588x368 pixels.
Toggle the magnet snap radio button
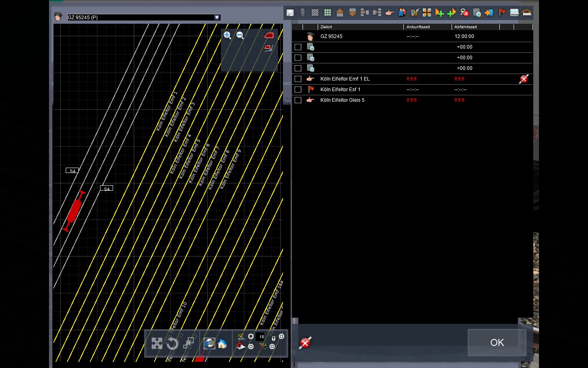[x=251, y=346]
